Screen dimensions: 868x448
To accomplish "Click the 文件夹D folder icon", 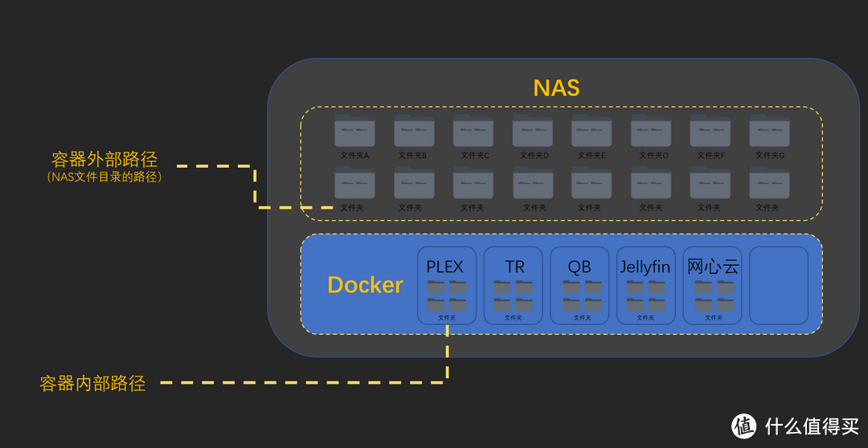I will click(x=533, y=131).
